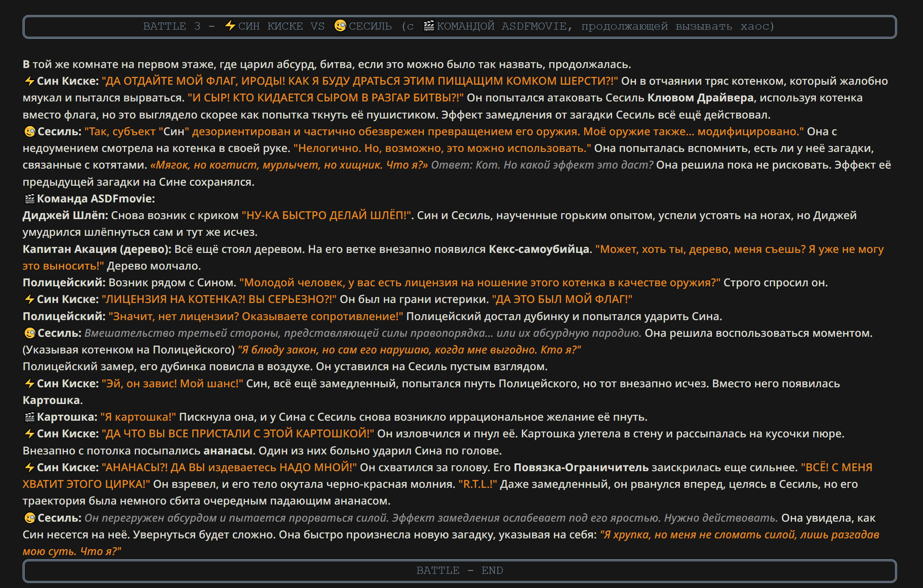Click the face emoji beside "Сесиль: Так, субъект"
This screenshot has width=923, height=588.
tap(30, 131)
